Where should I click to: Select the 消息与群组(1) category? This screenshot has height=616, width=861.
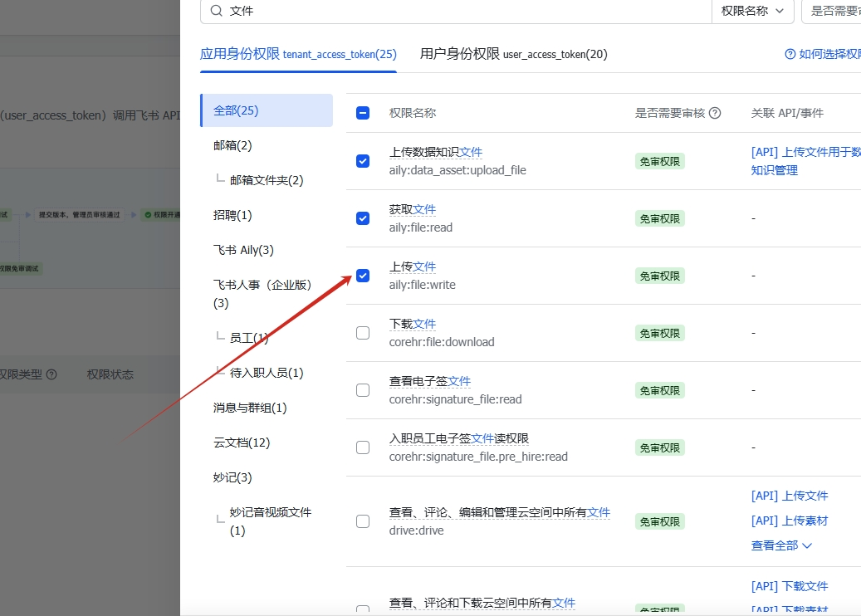point(250,408)
